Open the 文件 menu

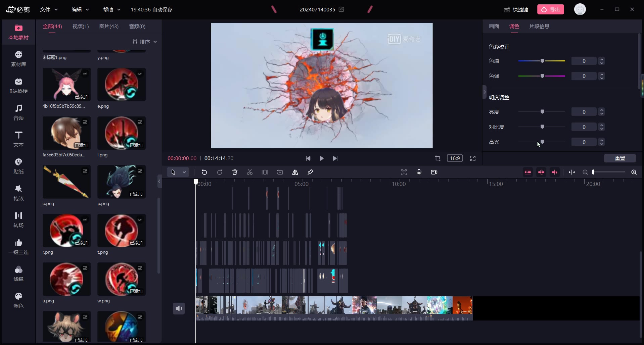(49, 9)
